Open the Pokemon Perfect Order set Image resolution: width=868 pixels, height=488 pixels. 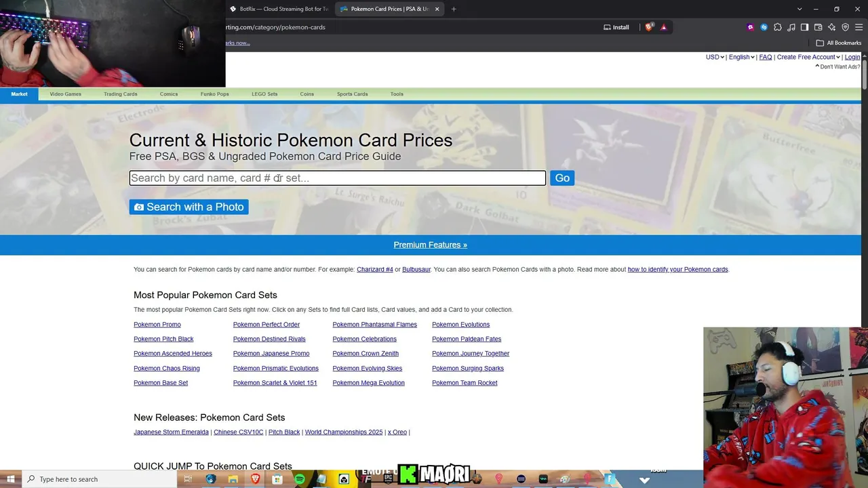[x=267, y=325]
